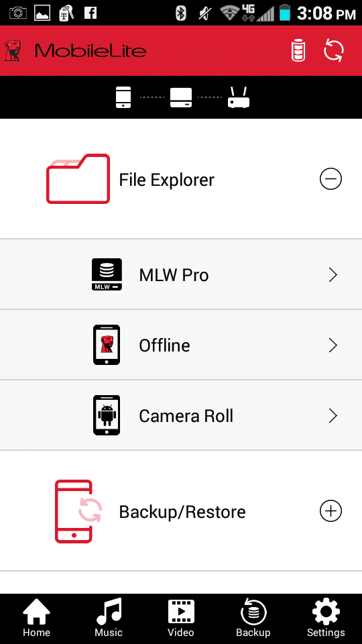This screenshot has width=362, height=644.
Task: Tap the red File Explorer folder icon
Action: [78, 178]
